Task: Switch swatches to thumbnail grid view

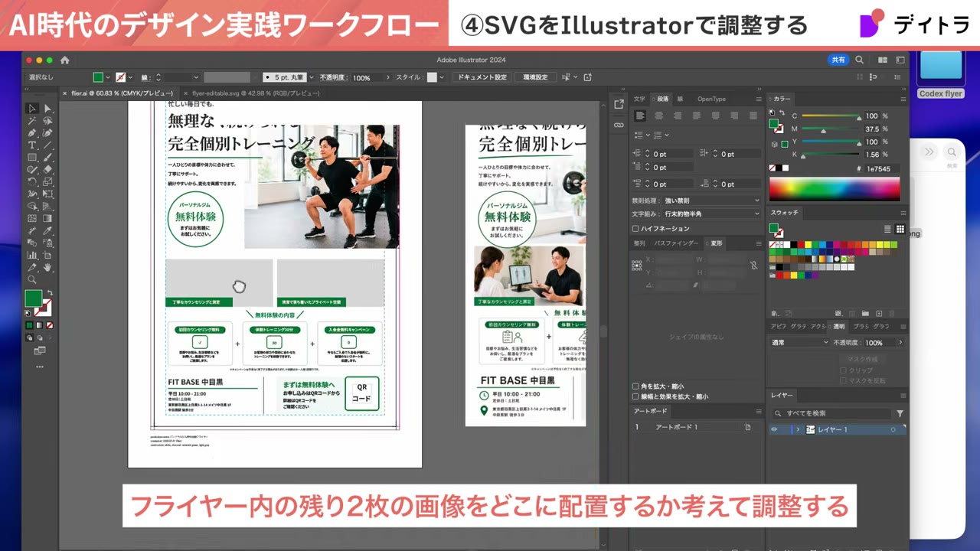Action: click(x=900, y=229)
